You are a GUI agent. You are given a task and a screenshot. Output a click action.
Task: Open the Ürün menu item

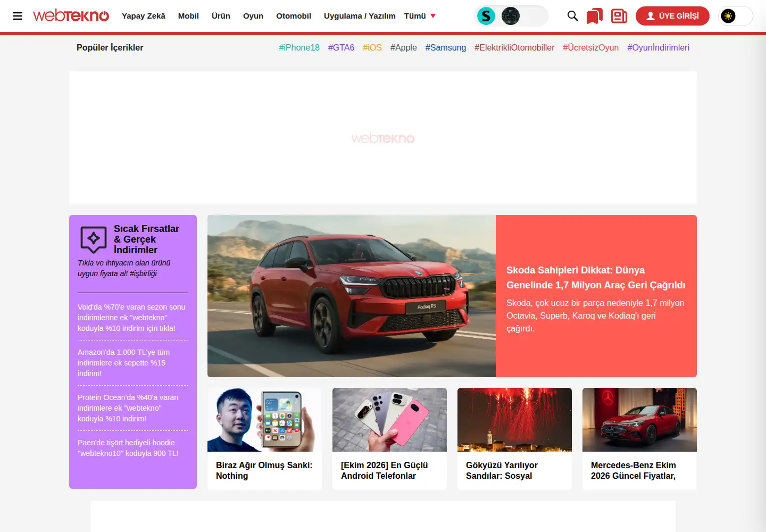pyautogui.click(x=221, y=16)
